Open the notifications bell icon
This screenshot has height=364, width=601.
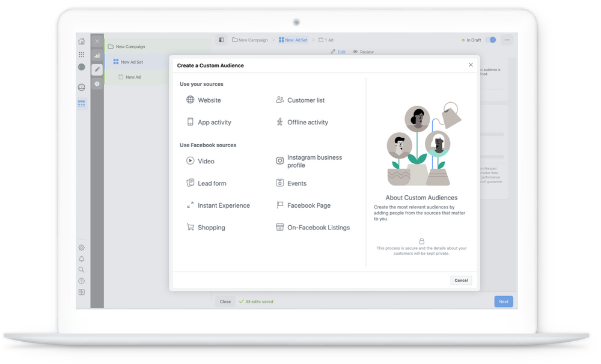(82, 259)
